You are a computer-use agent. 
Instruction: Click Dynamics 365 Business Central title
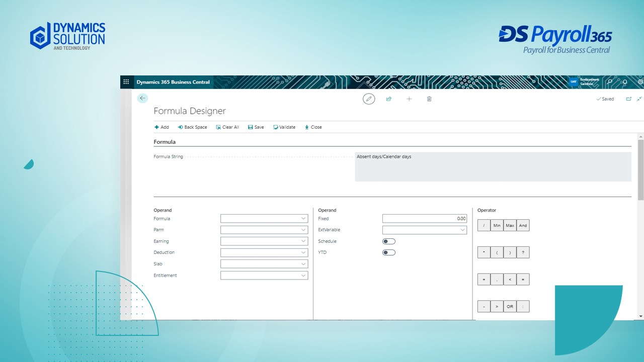[x=173, y=82]
